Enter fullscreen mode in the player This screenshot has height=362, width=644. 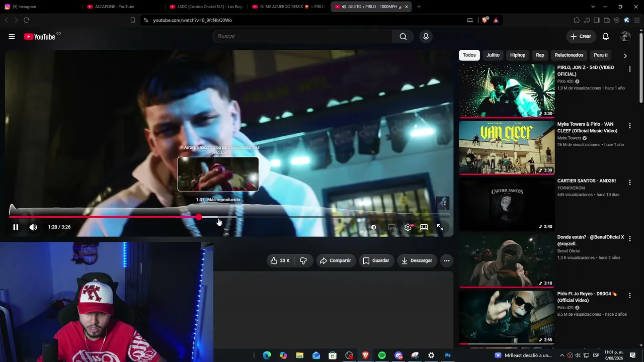(x=440, y=227)
